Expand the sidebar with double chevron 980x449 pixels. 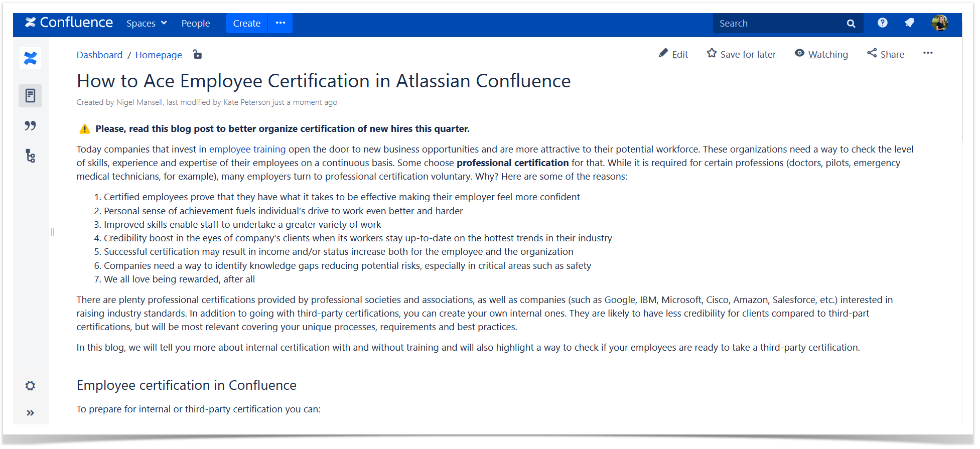pyautogui.click(x=31, y=413)
